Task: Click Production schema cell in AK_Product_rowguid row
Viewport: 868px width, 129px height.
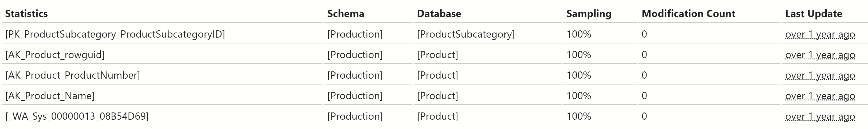Action: [x=355, y=55]
